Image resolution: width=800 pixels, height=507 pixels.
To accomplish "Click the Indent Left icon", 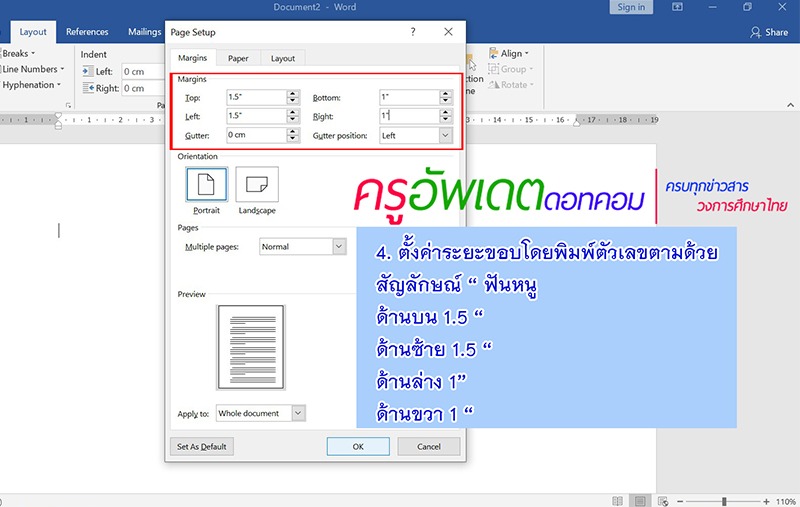I will (88, 71).
